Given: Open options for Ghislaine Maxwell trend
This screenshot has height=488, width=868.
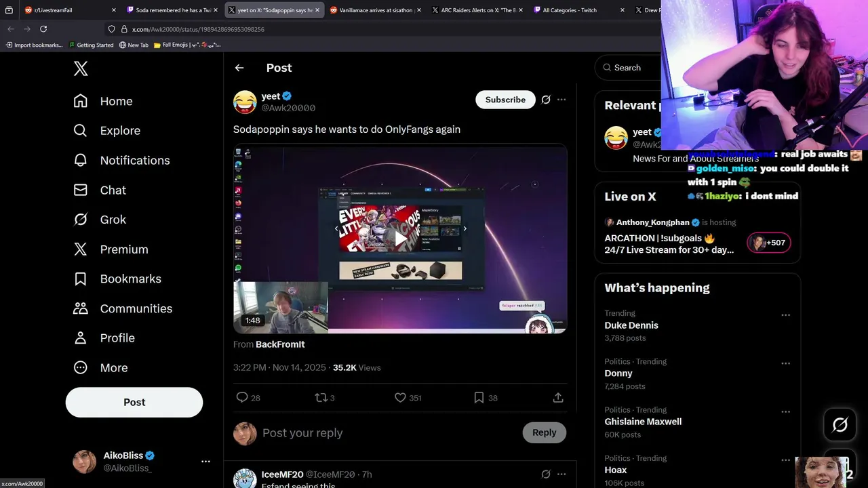Looking at the screenshot, I should [785, 411].
